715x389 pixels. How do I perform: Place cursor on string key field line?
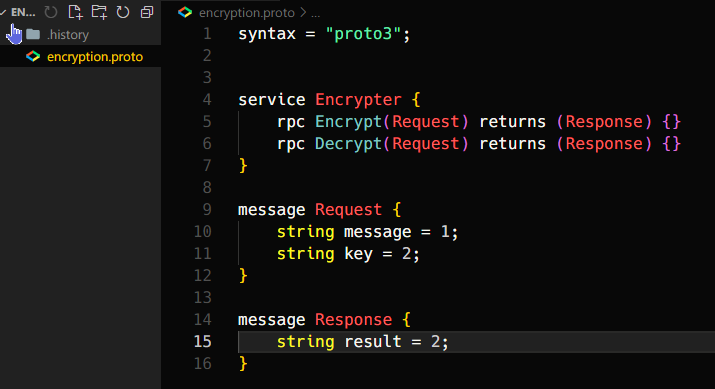click(348, 254)
